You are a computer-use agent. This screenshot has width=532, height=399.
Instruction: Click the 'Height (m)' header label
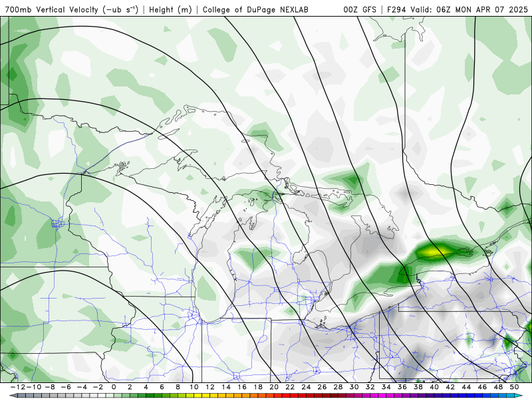170,9
